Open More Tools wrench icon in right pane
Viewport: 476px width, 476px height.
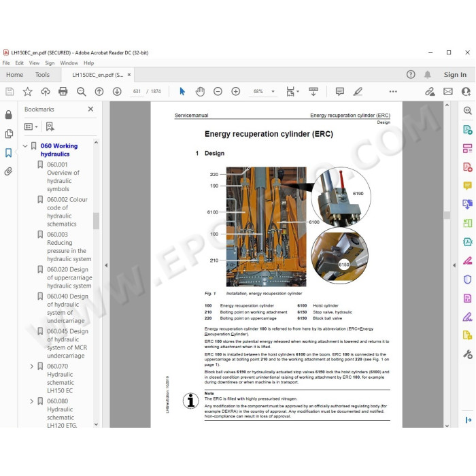click(468, 354)
